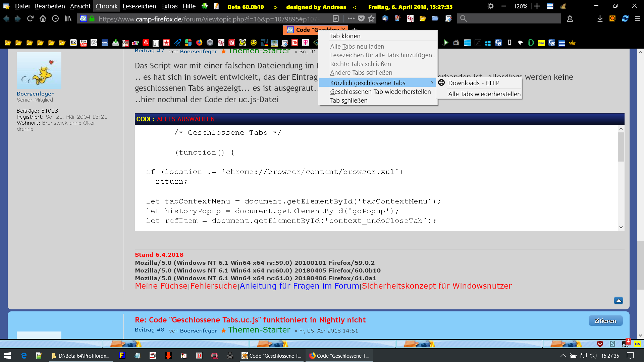Click the downloads arrow icon
This screenshot has width=644, height=362.
click(x=600, y=19)
